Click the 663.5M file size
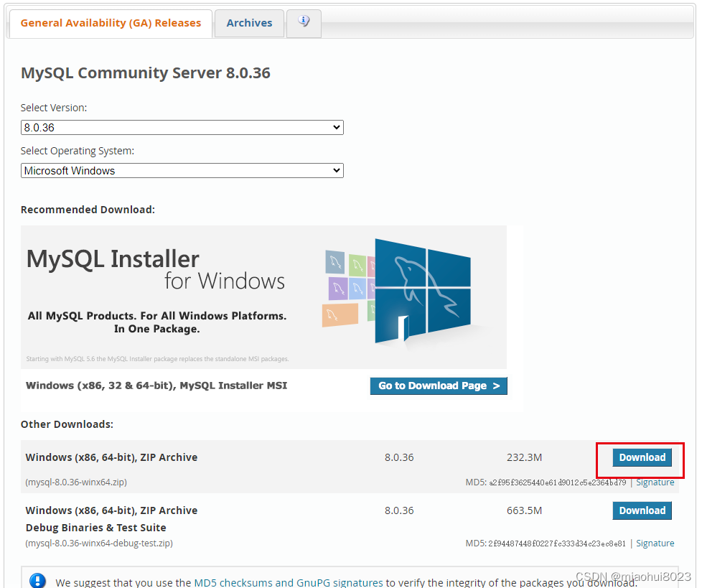 coord(524,510)
